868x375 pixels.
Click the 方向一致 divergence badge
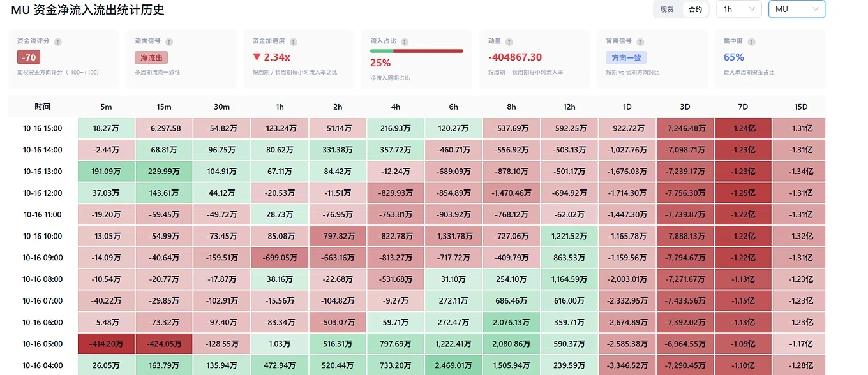click(626, 58)
